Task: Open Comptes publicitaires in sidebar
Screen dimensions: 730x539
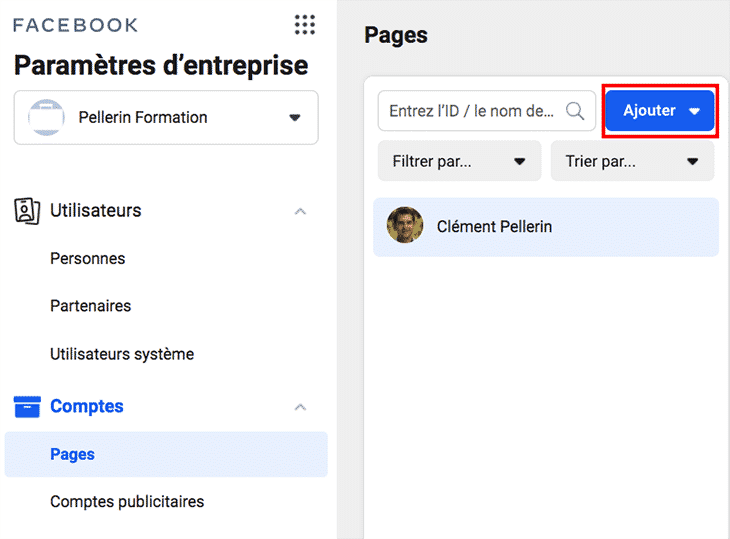Action: pyautogui.click(x=127, y=502)
